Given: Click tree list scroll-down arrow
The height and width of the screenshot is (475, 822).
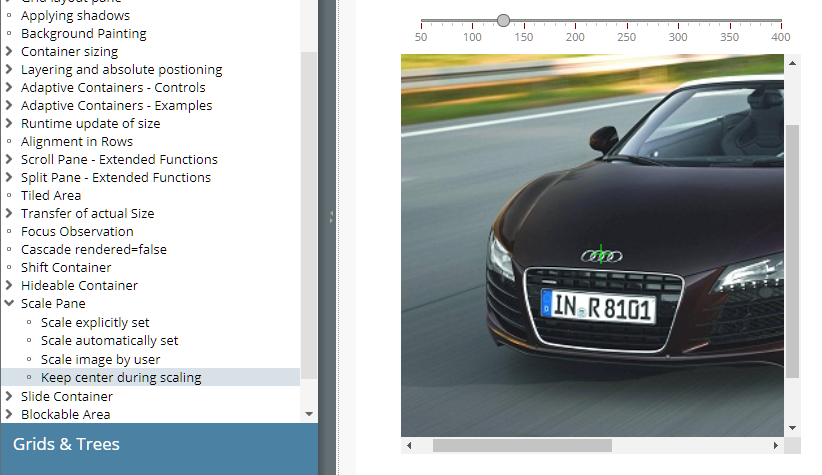Looking at the screenshot, I should tap(308, 413).
